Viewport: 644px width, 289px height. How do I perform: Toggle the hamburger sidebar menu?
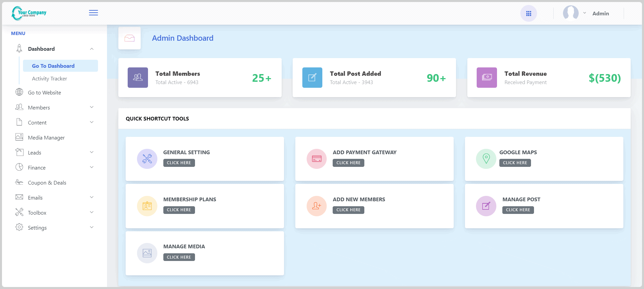tap(93, 13)
